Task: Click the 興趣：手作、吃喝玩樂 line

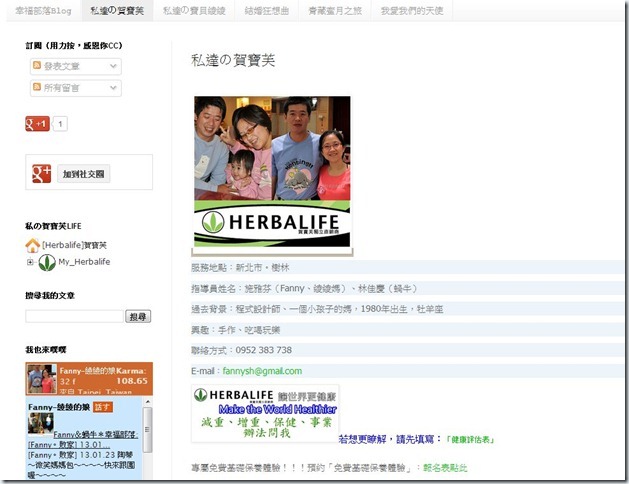Action: [235, 330]
